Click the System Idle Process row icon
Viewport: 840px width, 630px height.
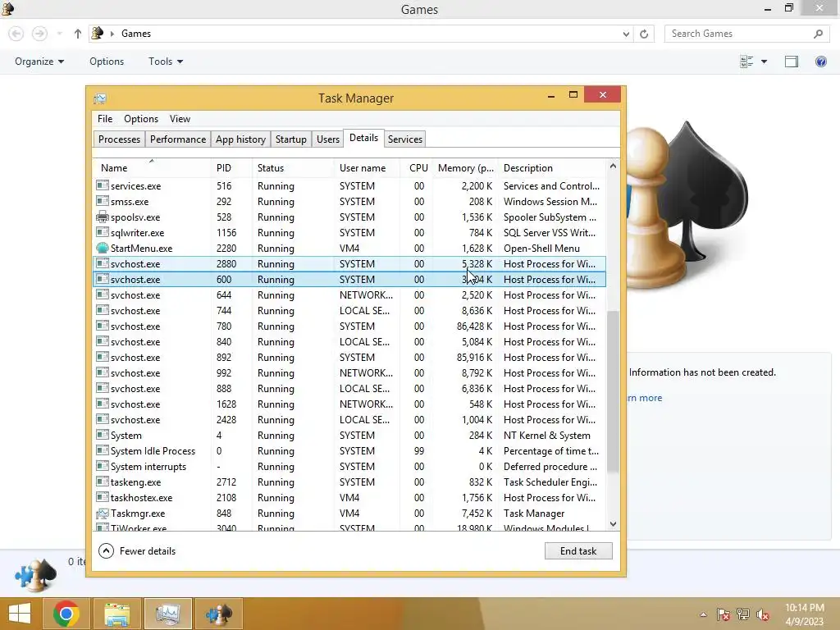[x=102, y=450]
